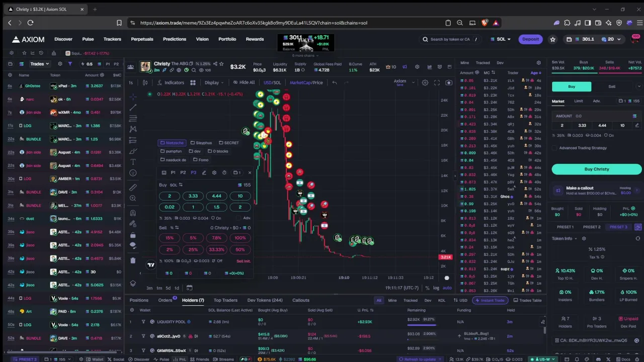Close the floating instant trade panel
The width and height of the screenshot is (644, 362).
pyautogui.click(x=250, y=172)
